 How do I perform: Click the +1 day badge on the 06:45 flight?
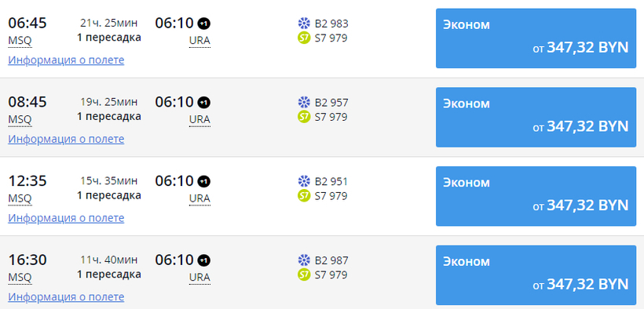coord(204,24)
